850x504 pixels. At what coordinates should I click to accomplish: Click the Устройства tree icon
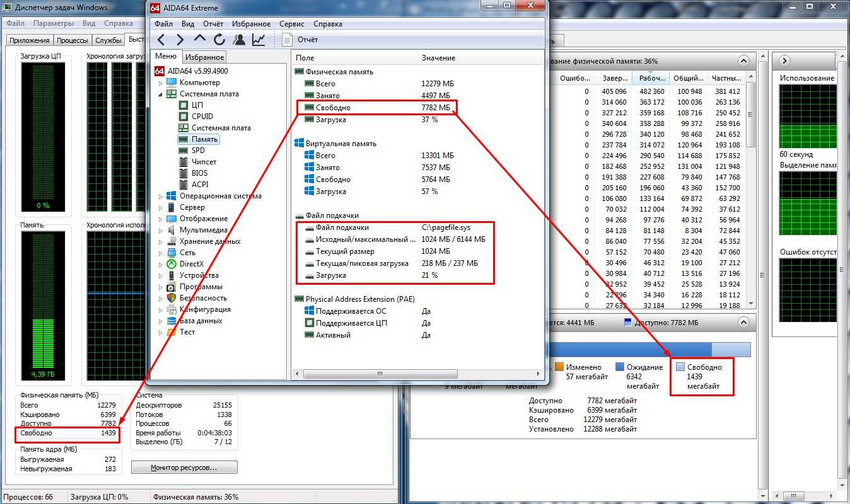(x=172, y=275)
